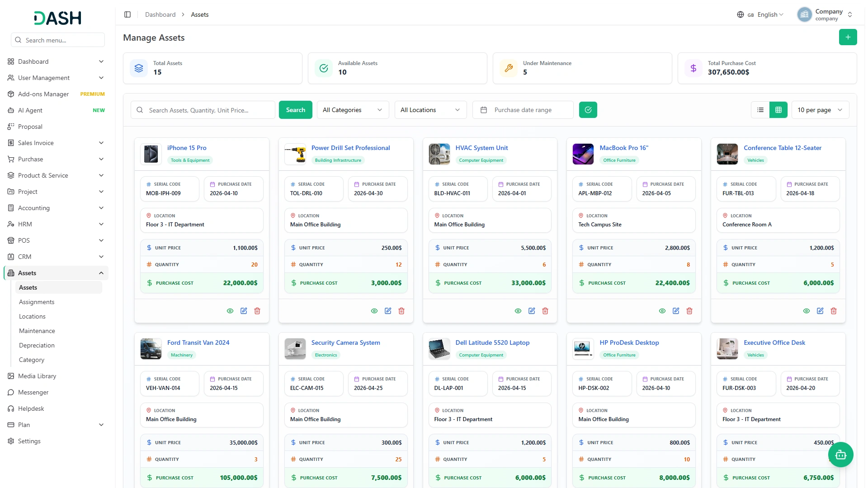View the Power Drill Set details

click(374, 311)
